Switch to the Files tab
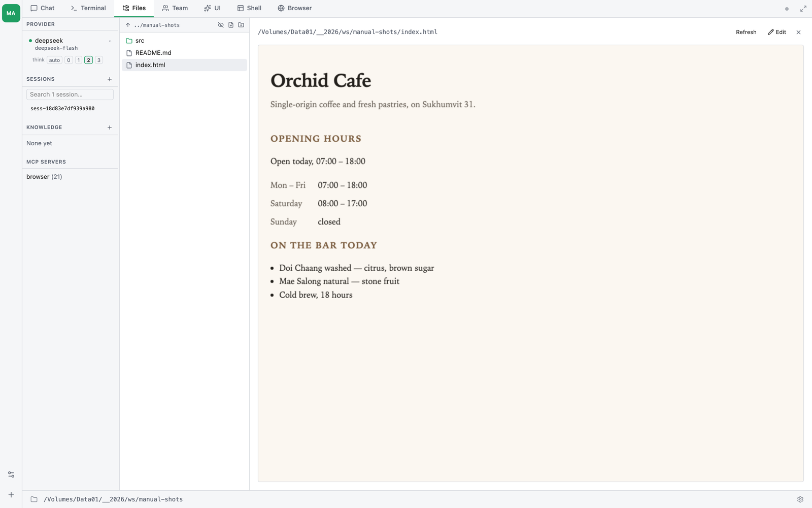 point(134,8)
